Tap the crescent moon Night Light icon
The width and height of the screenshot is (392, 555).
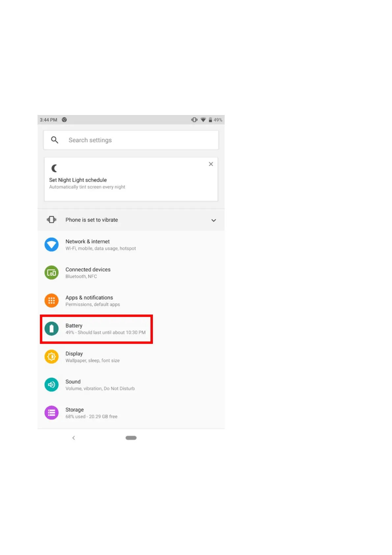click(54, 168)
